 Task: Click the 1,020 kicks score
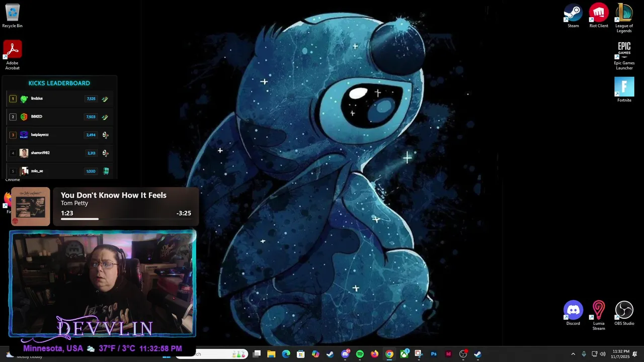tap(91, 171)
